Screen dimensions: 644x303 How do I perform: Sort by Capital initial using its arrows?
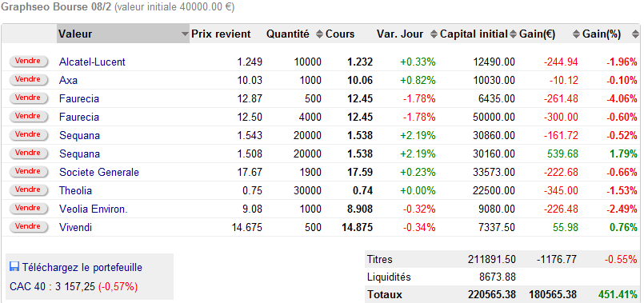click(x=513, y=34)
